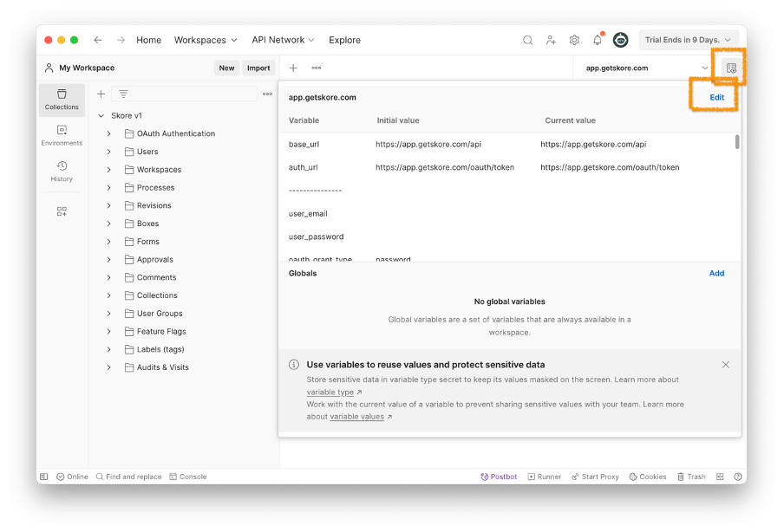
Task: Click the Import button
Action: pos(258,68)
